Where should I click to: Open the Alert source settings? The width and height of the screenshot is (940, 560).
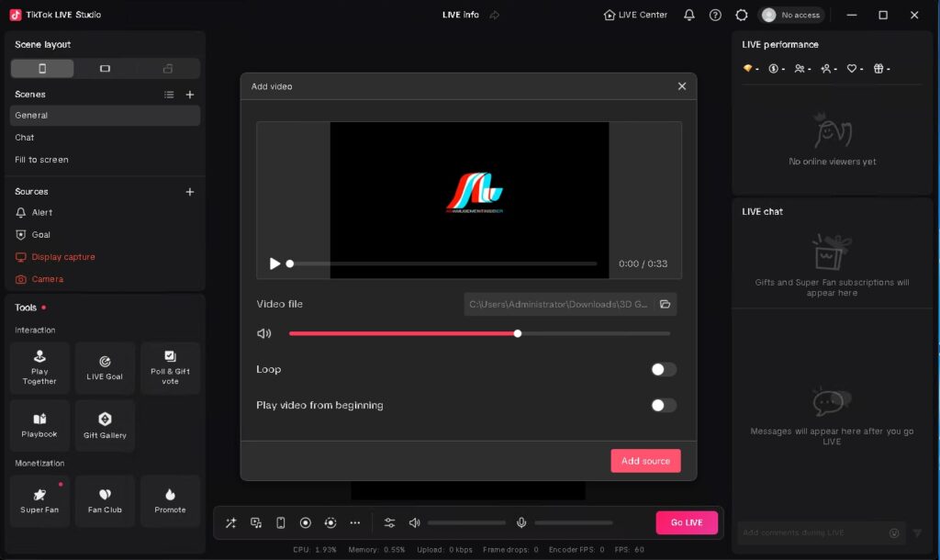coord(43,212)
